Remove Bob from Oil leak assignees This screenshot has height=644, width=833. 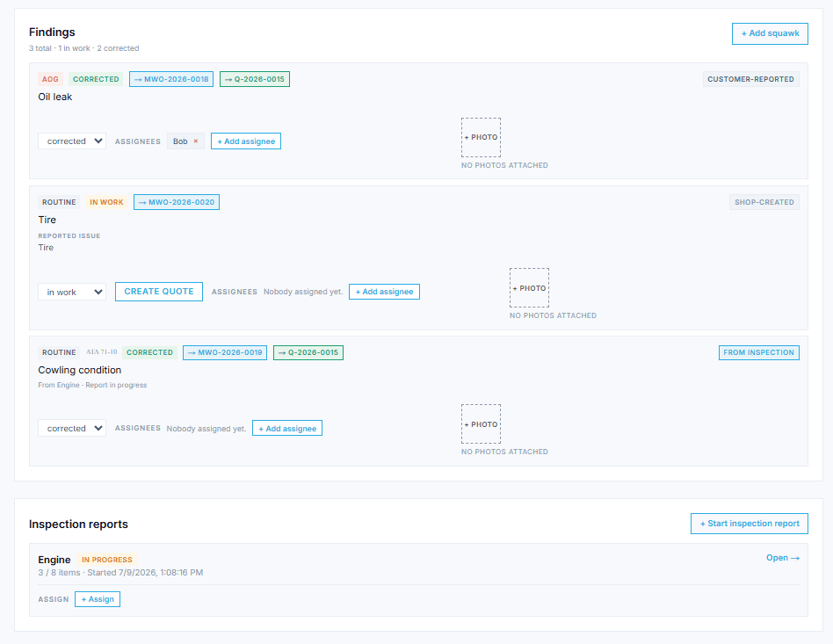[x=195, y=141]
